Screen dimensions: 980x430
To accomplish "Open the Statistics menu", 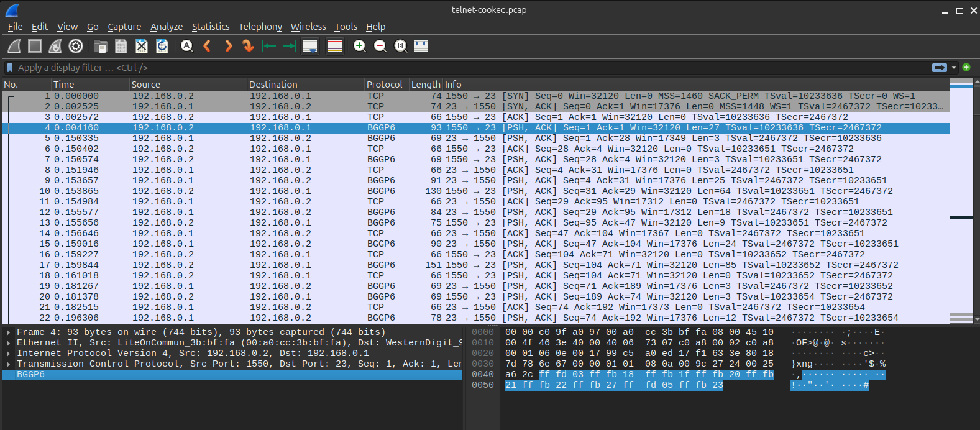I will tap(210, 27).
